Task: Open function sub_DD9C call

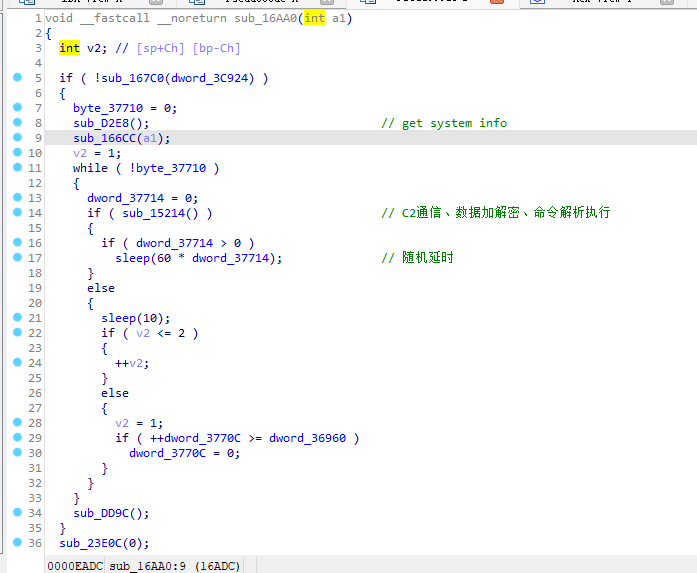Action: coord(101,513)
